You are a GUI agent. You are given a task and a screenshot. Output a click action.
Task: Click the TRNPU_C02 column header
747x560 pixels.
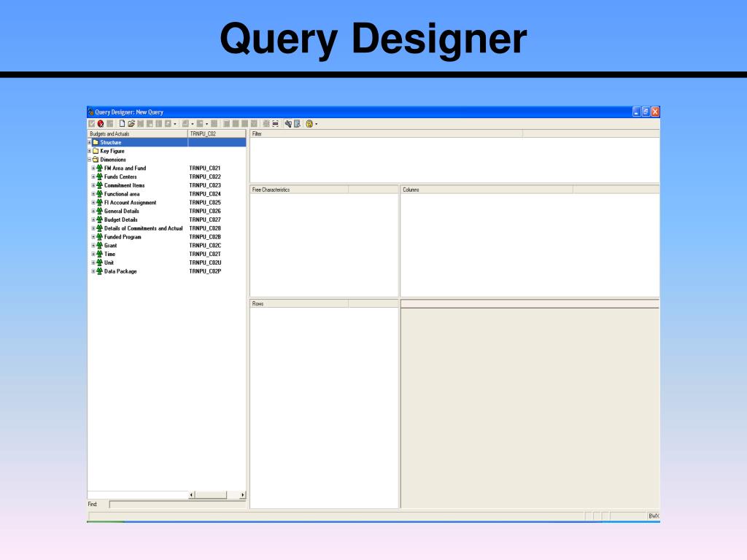coord(217,134)
